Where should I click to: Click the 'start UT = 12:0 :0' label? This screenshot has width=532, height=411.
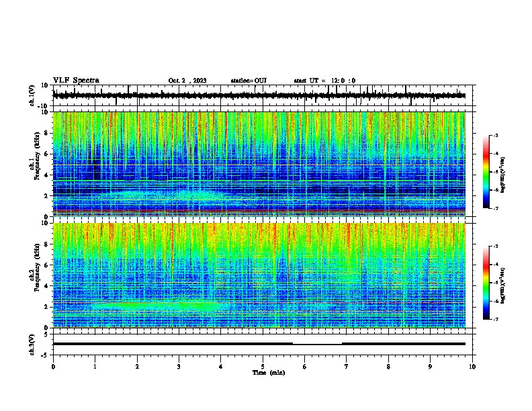click(324, 81)
